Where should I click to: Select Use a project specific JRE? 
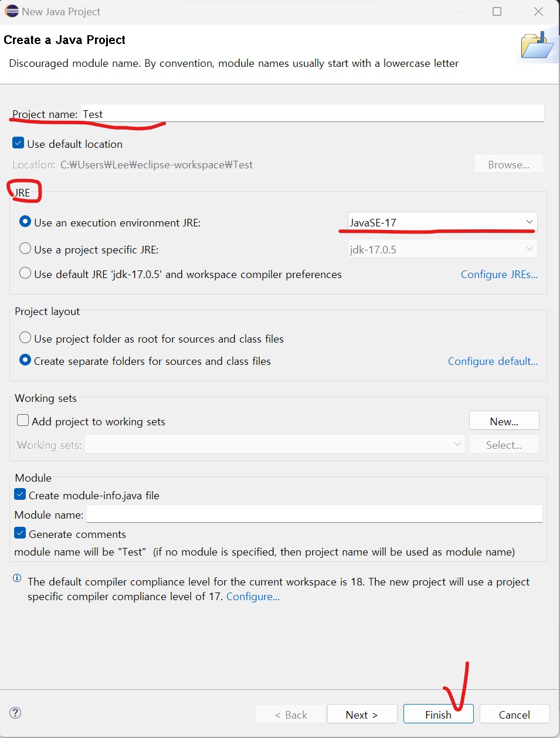point(25,249)
